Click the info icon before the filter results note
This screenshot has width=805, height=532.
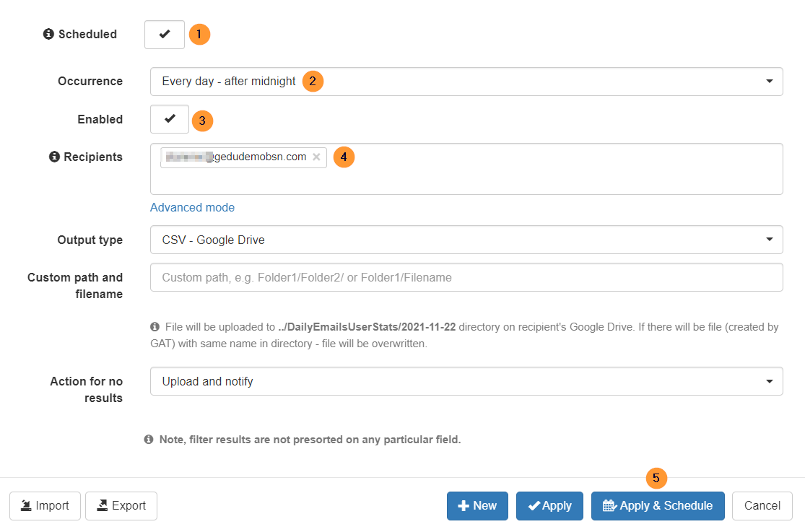149,440
